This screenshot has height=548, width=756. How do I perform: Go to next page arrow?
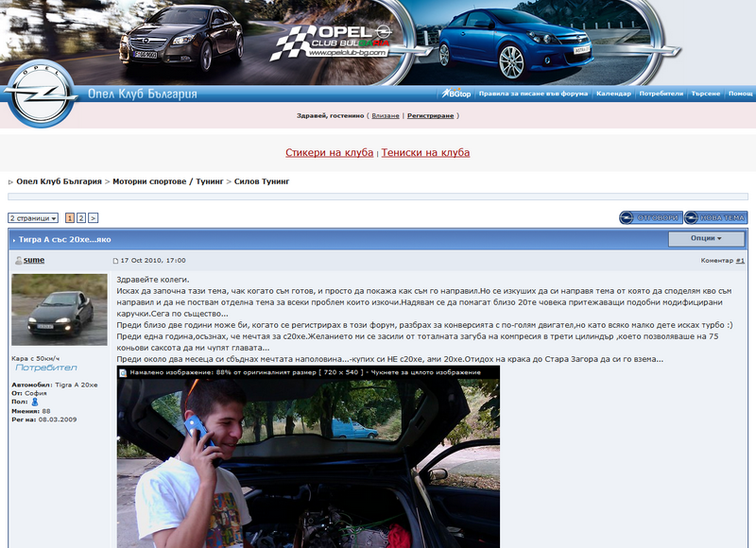coord(93,218)
